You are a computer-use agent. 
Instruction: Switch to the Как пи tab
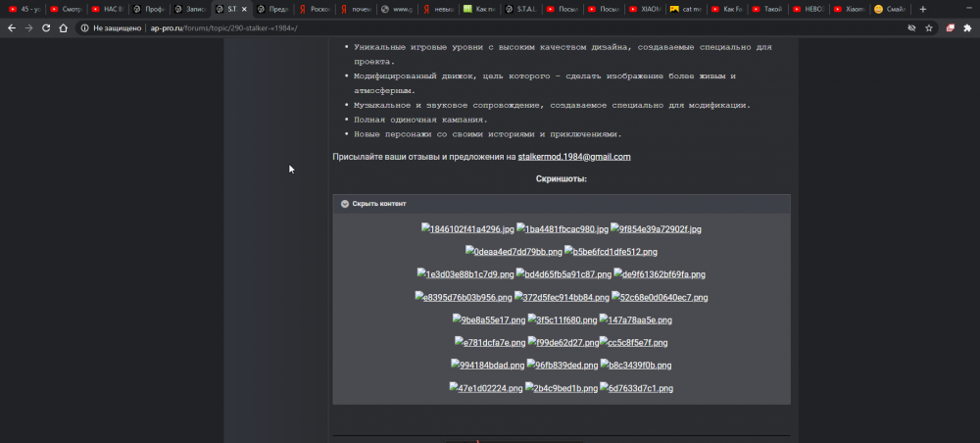click(479, 10)
